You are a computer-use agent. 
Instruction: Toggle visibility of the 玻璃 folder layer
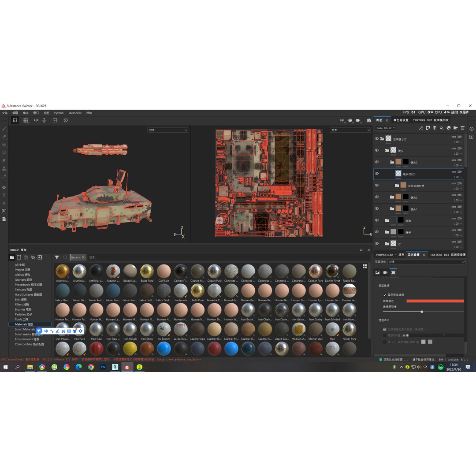coord(377,220)
